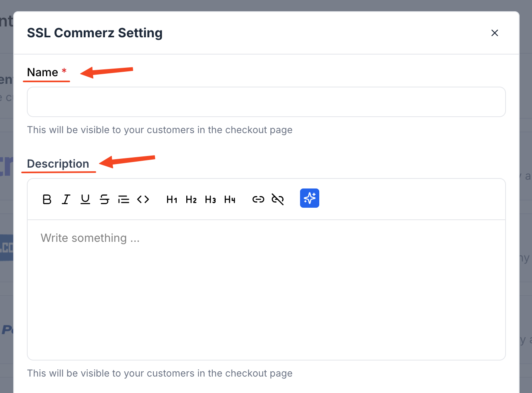Toggle underline formatting
This screenshot has height=393, width=532.
tap(85, 199)
